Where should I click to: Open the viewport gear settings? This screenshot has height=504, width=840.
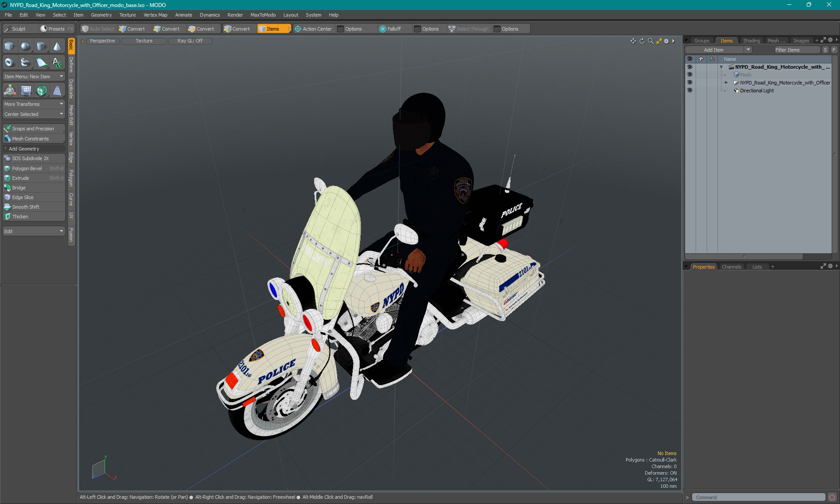666,41
